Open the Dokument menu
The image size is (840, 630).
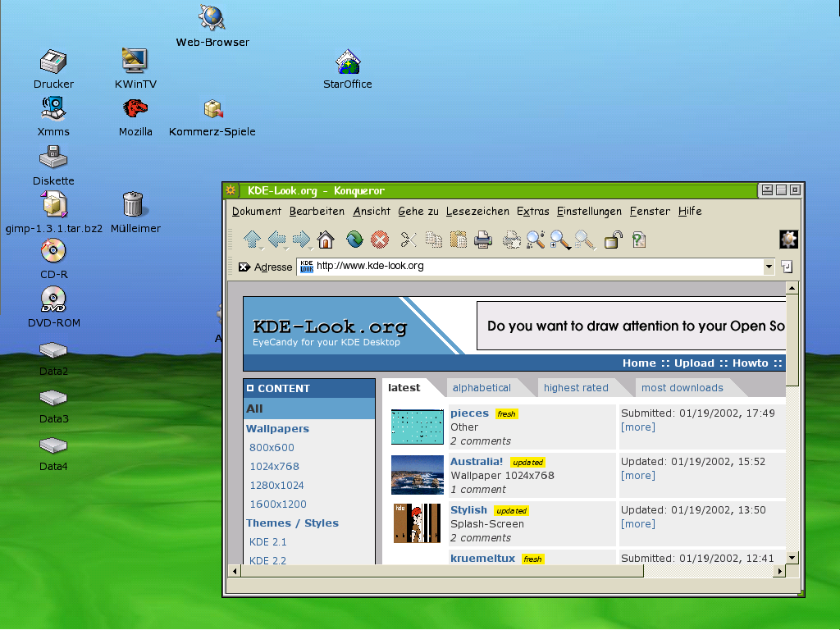257,211
